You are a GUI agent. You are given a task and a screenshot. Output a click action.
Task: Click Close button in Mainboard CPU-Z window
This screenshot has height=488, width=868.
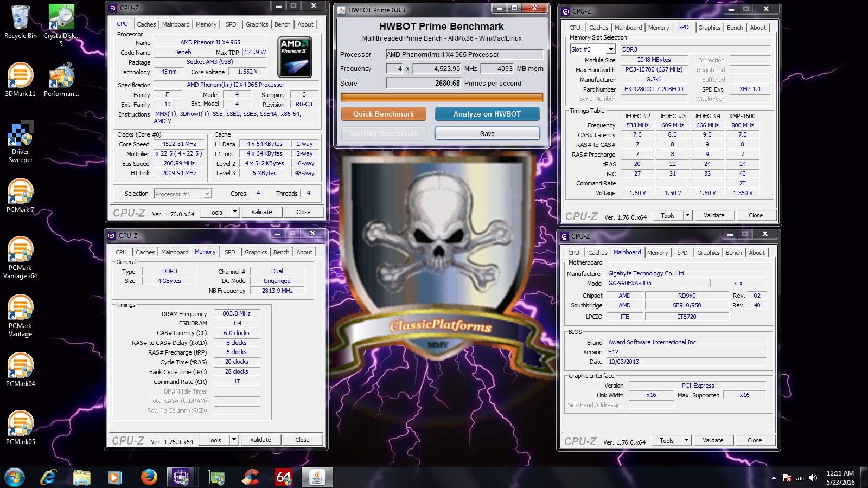(755, 440)
